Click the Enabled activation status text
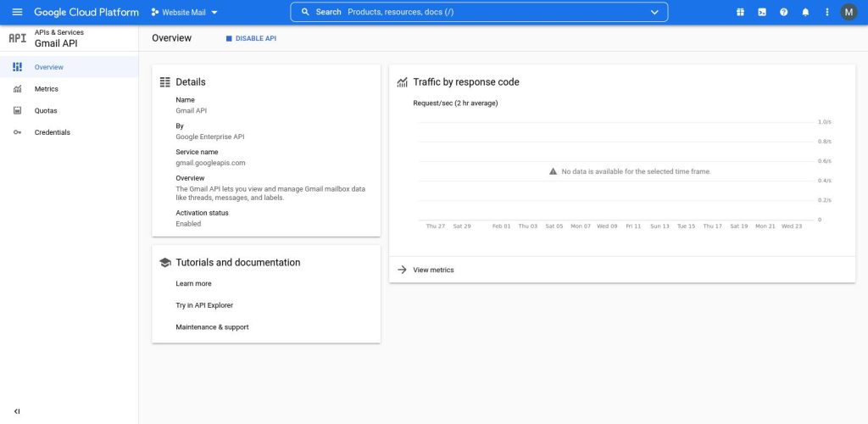Screen dimensions: 868x424 tap(188, 224)
